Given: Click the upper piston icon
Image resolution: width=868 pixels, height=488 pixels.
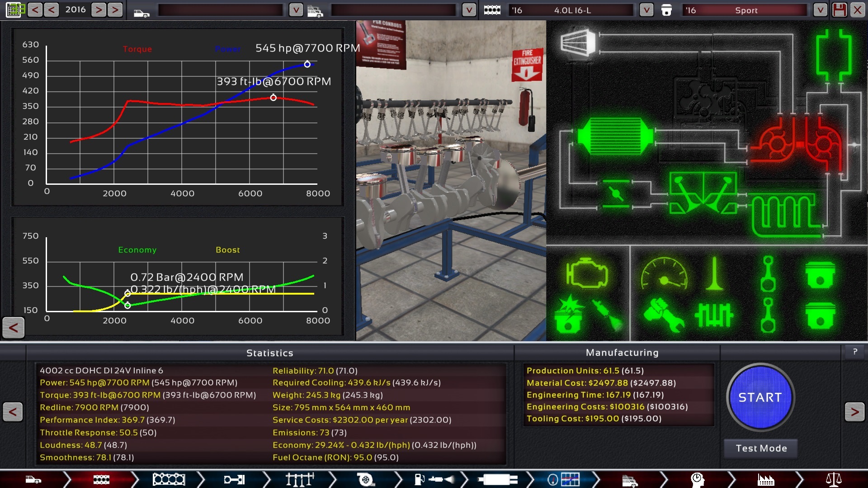Looking at the screenshot, I should (x=820, y=274).
